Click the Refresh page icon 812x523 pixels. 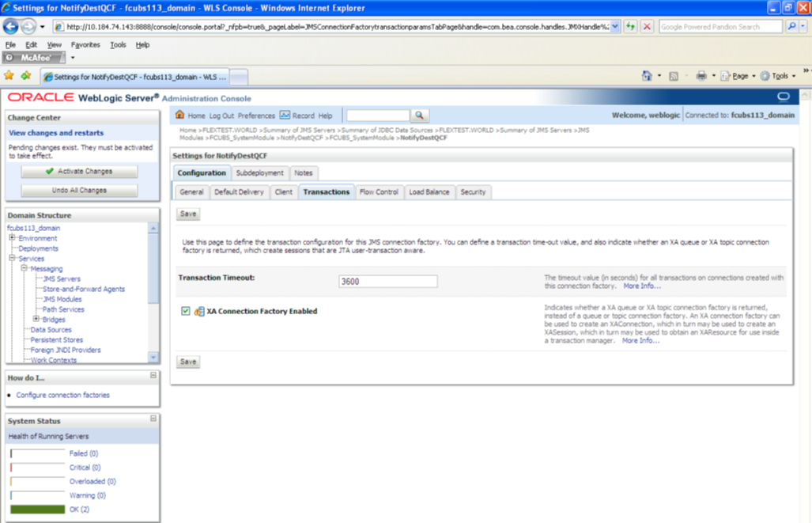point(630,26)
